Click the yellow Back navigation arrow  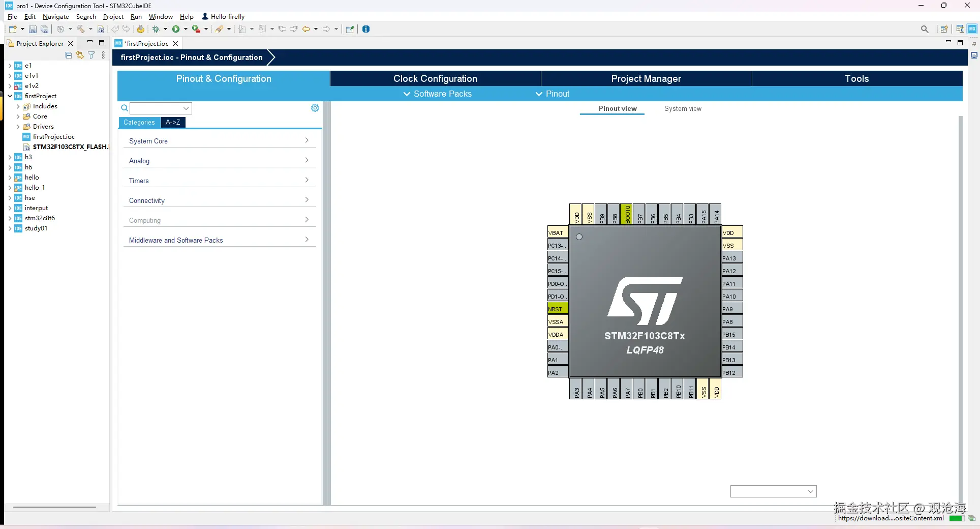coord(306,29)
